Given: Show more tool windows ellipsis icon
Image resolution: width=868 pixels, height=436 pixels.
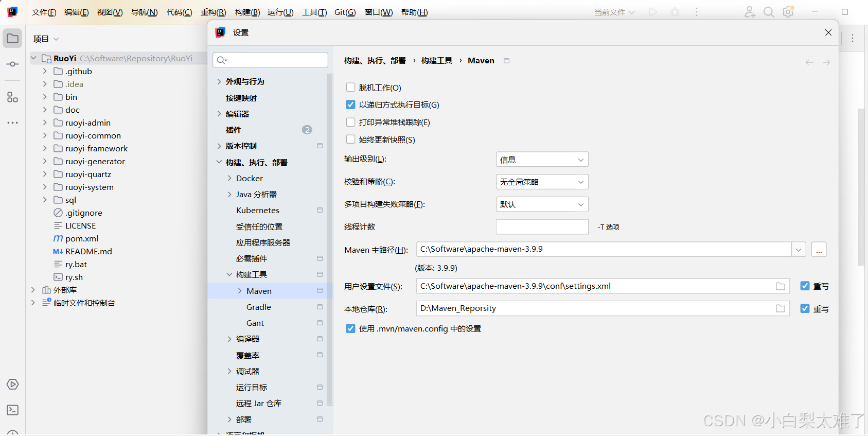Looking at the screenshot, I should coord(12,123).
